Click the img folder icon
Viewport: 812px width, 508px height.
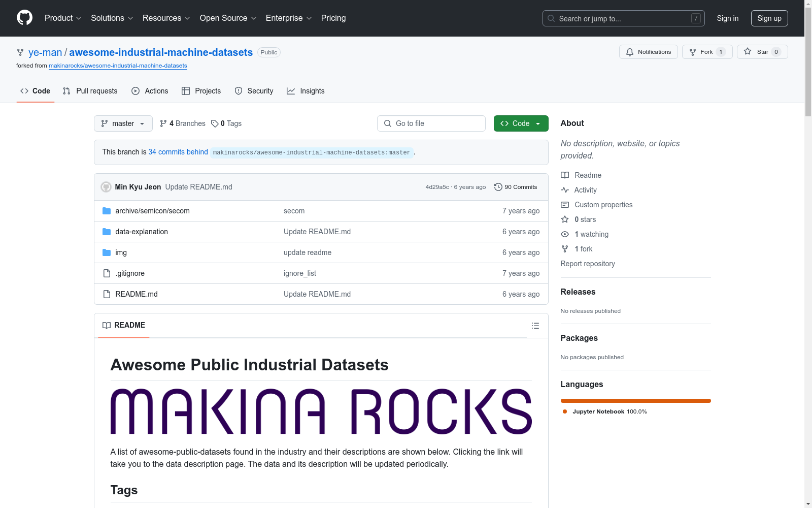(107, 252)
